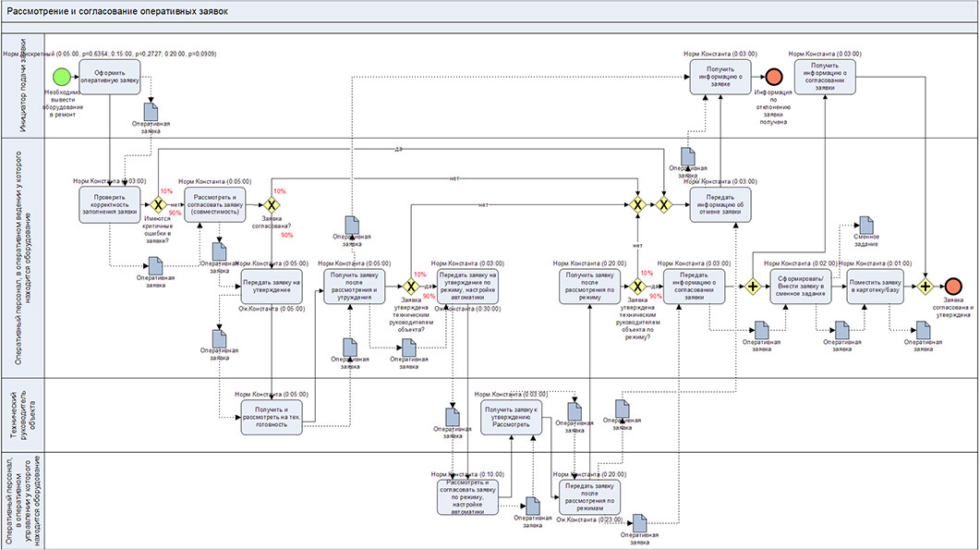This screenshot has height=550, width=980.
Task: Click the 'Получить и рассмотреть на тех. готовность' task
Action: coord(272,415)
